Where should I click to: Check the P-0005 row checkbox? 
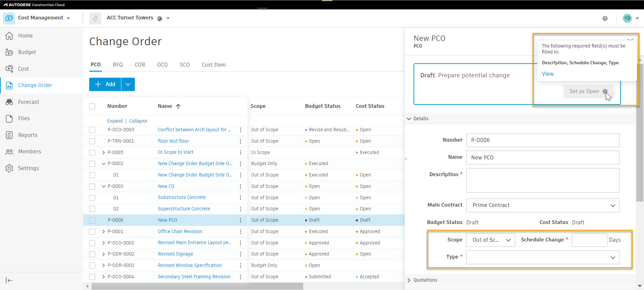point(92,153)
